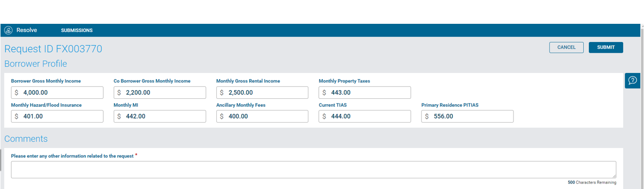
Task: Open the SUBMISSIONS menu
Action: point(77,30)
